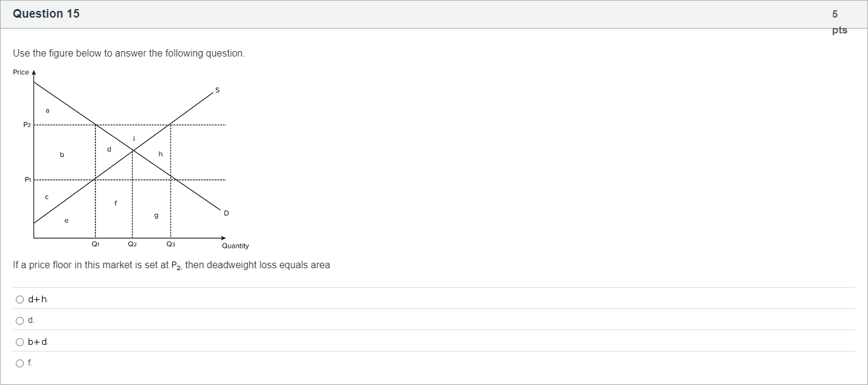Click the Q1 label on quantity axis
Image resolution: width=868 pixels, height=385 pixels.
click(95, 245)
